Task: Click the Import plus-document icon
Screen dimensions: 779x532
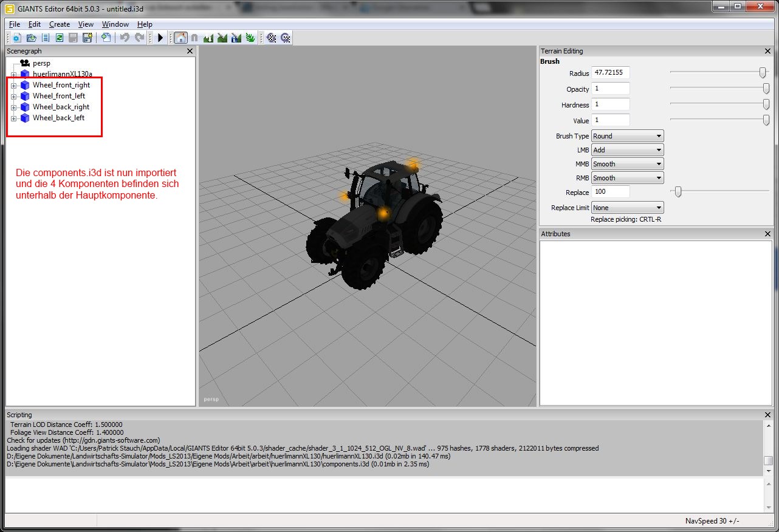Action: click(x=106, y=38)
